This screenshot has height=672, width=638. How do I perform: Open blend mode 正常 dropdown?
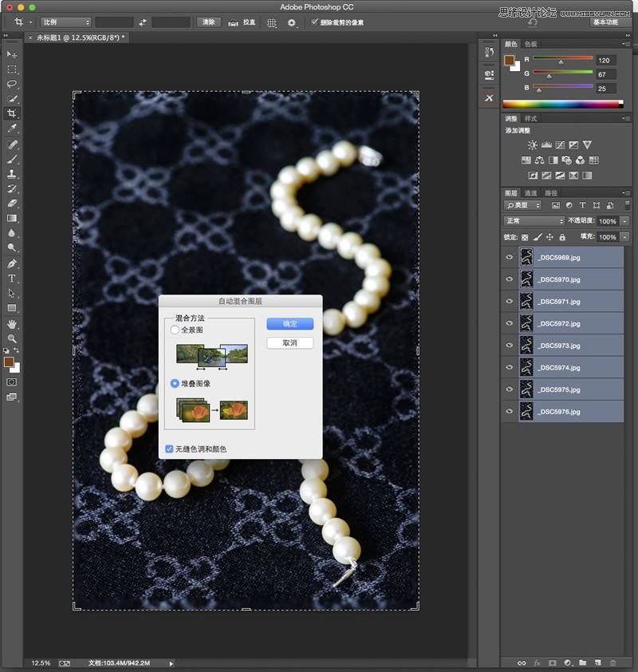pyautogui.click(x=534, y=221)
